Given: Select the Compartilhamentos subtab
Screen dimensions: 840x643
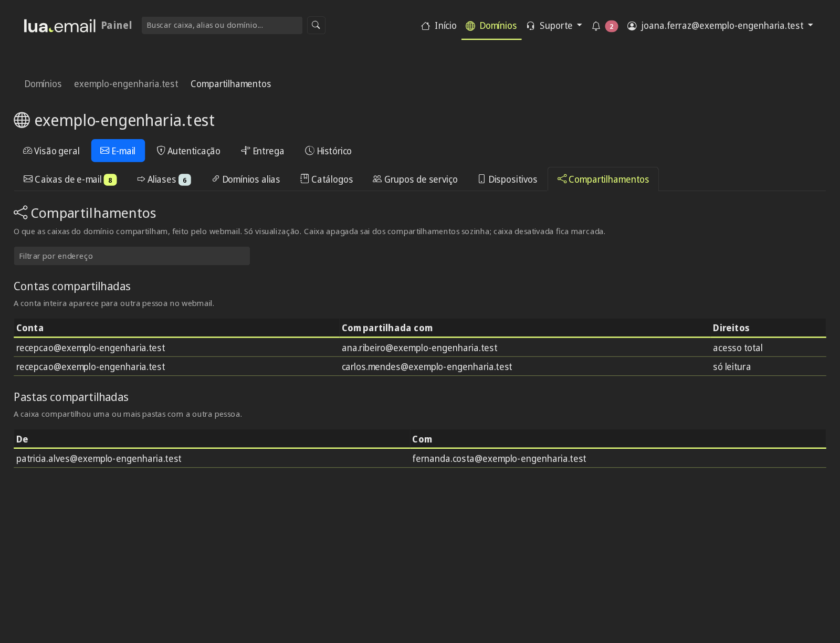Looking at the screenshot, I should pyautogui.click(x=603, y=179).
